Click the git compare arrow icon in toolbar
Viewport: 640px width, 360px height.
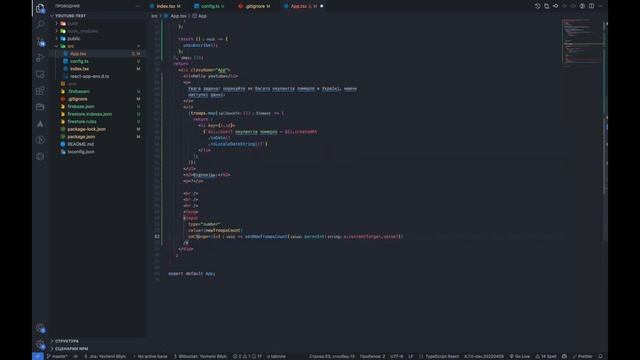coord(556,6)
